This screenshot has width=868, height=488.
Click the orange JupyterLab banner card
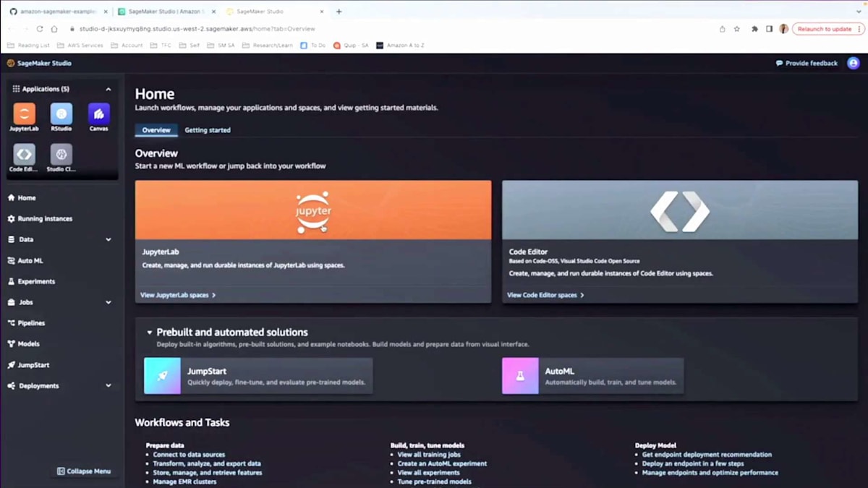pos(313,210)
